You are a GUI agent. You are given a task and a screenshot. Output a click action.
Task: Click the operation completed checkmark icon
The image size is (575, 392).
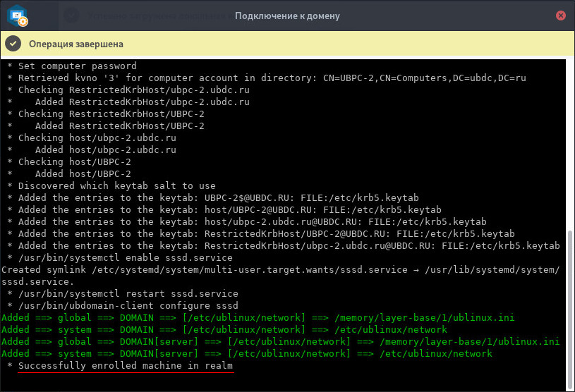coord(13,44)
